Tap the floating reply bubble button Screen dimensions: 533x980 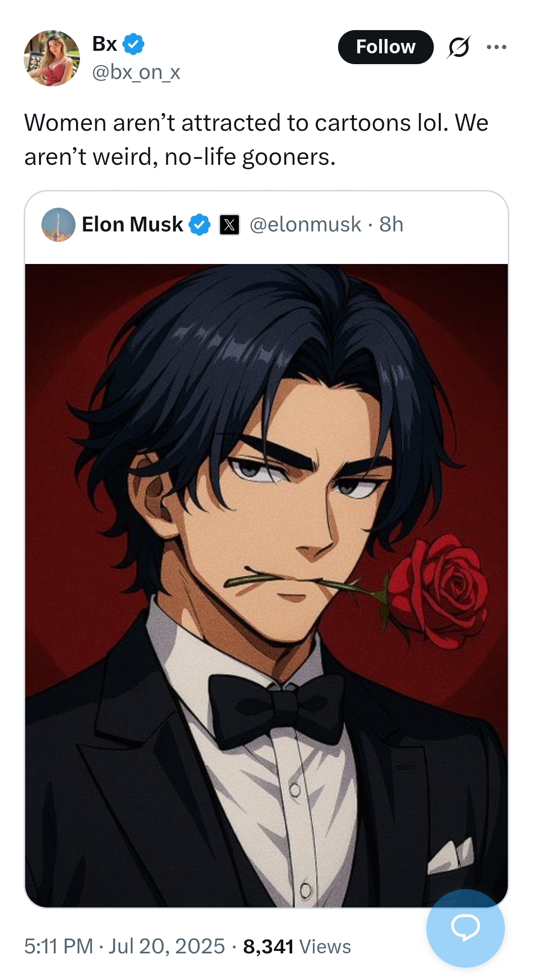(465, 928)
